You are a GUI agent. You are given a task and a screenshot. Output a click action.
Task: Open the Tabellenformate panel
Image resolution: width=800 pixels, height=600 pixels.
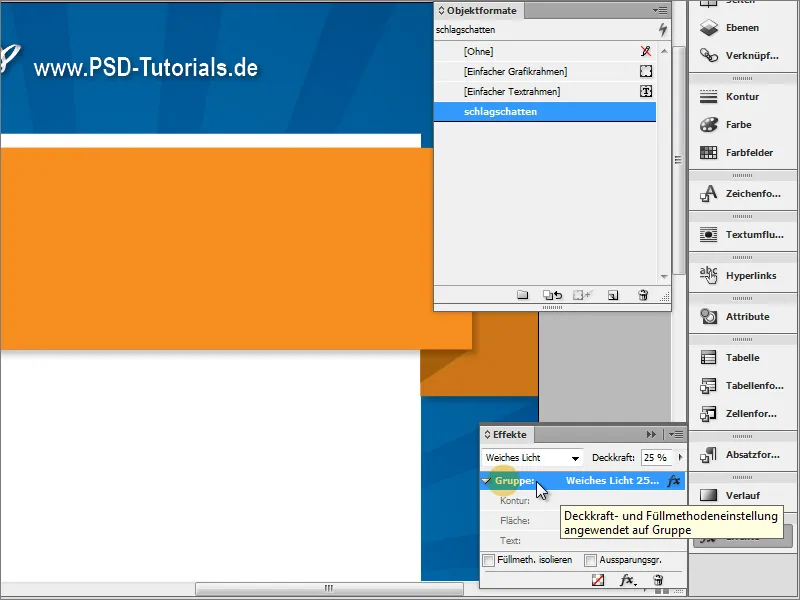click(742, 386)
